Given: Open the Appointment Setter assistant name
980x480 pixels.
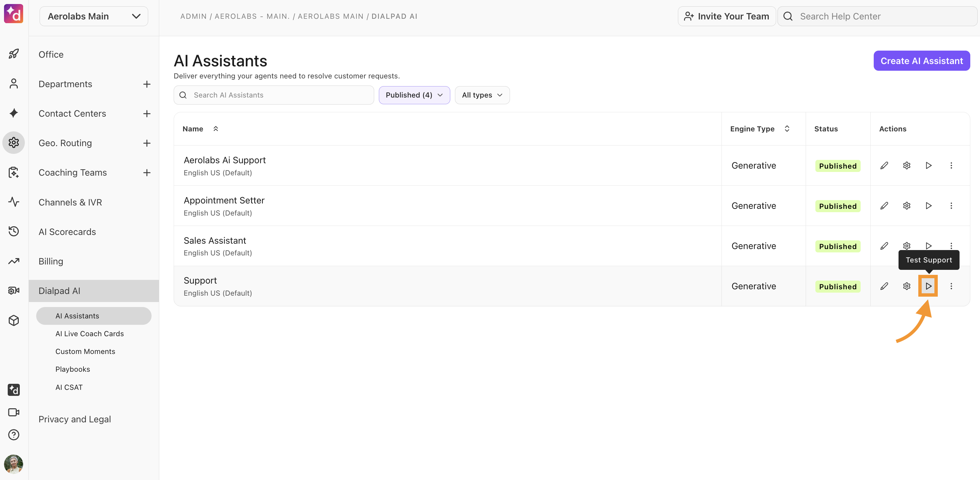Looking at the screenshot, I should click(224, 200).
